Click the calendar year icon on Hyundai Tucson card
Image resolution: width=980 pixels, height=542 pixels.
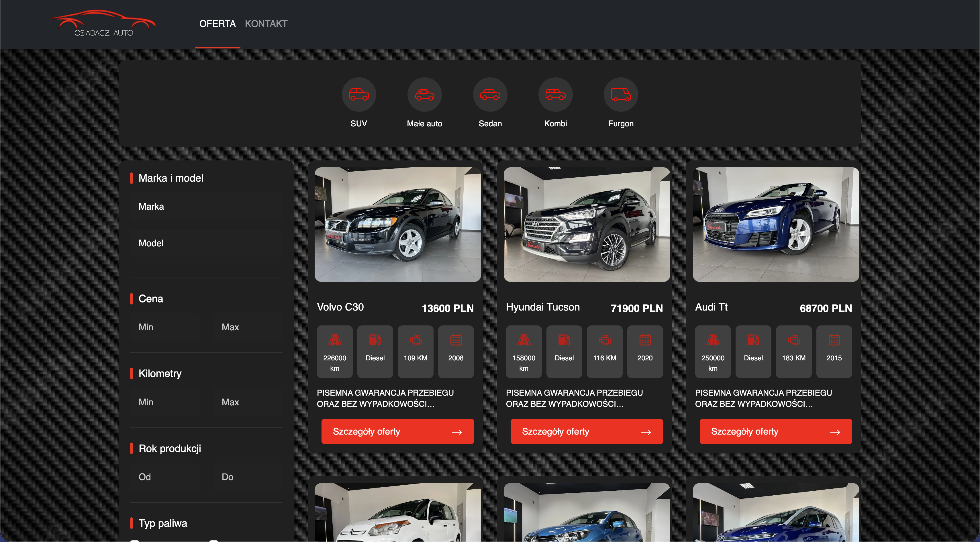coord(645,340)
